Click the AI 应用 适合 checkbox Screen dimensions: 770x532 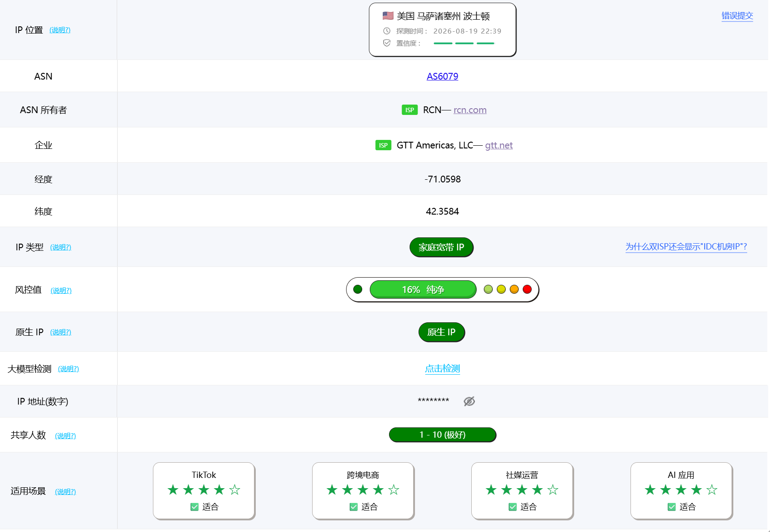pyautogui.click(x=672, y=507)
